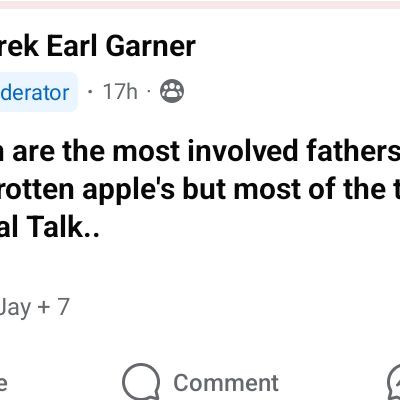
Task: Open the "Jay + 7" reactions list
Action: pyautogui.click(x=34, y=307)
